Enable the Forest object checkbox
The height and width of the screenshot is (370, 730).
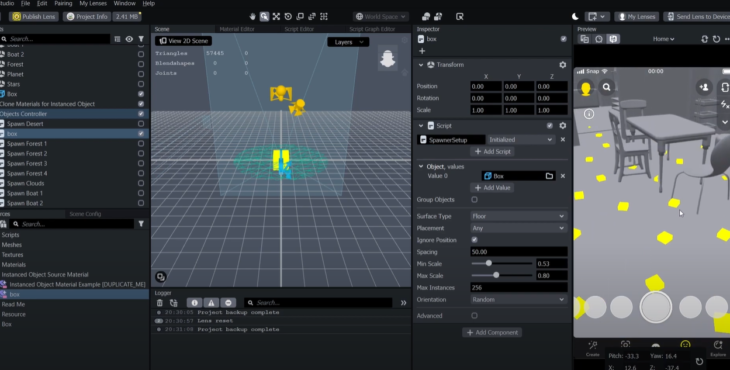tap(141, 64)
